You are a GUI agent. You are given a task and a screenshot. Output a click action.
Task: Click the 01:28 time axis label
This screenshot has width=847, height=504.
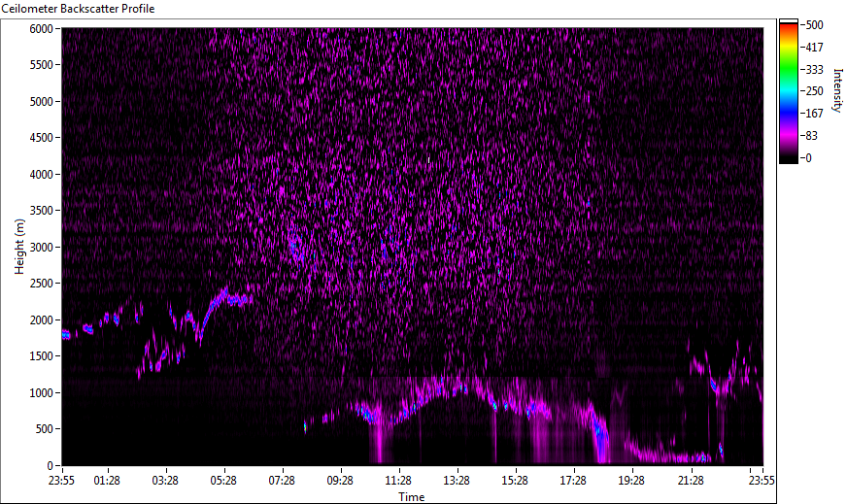click(x=107, y=481)
